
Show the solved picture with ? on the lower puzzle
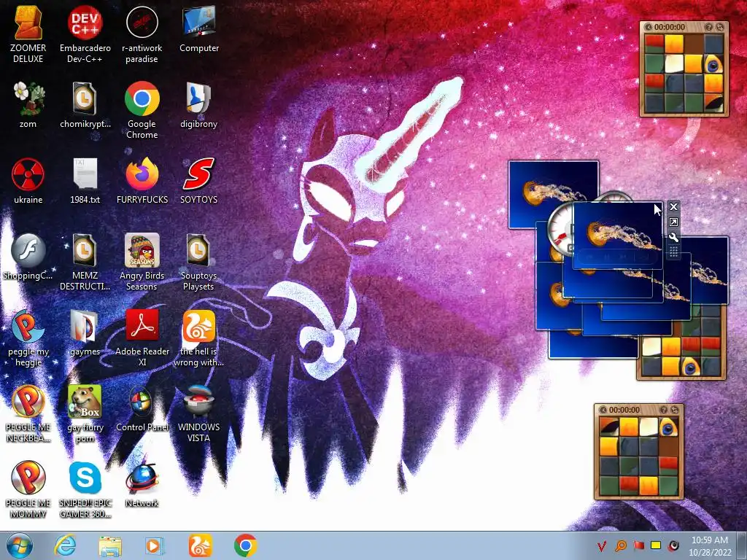click(664, 410)
